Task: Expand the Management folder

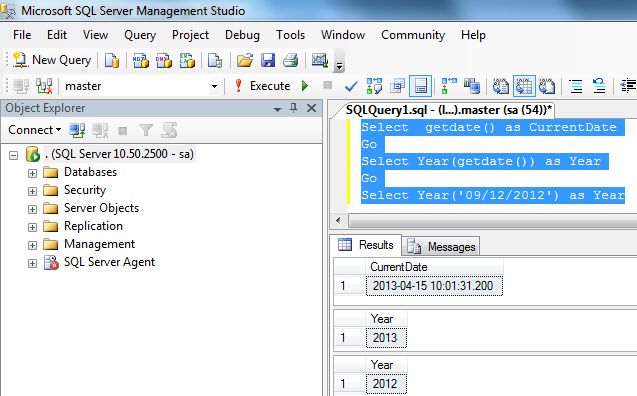Action: (32, 245)
